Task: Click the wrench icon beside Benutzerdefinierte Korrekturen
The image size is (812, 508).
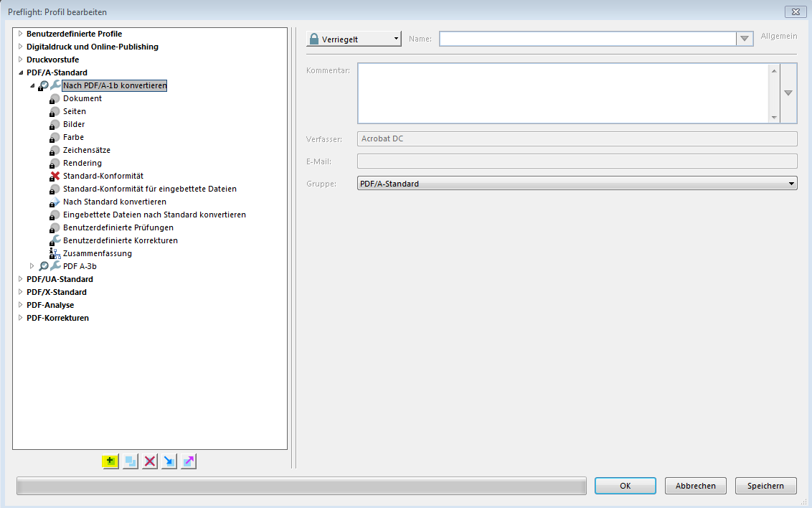Action: pyautogui.click(x=55, y=240)
